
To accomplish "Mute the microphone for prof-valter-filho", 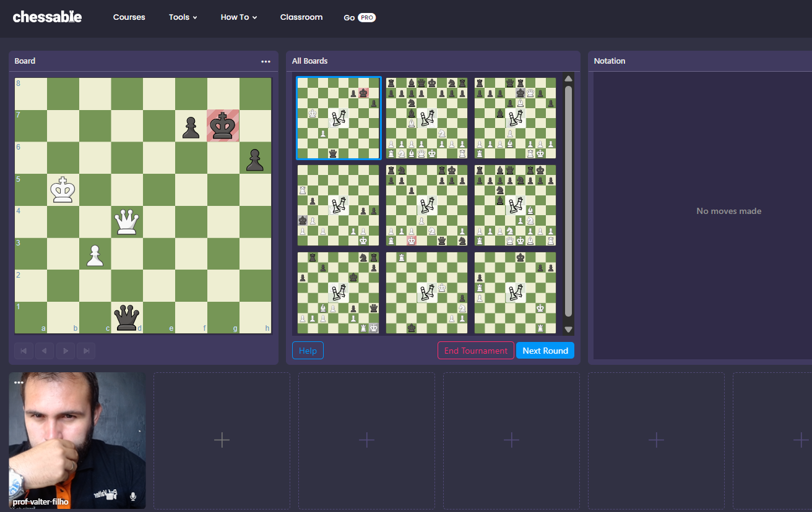I will tap(132, 496).
